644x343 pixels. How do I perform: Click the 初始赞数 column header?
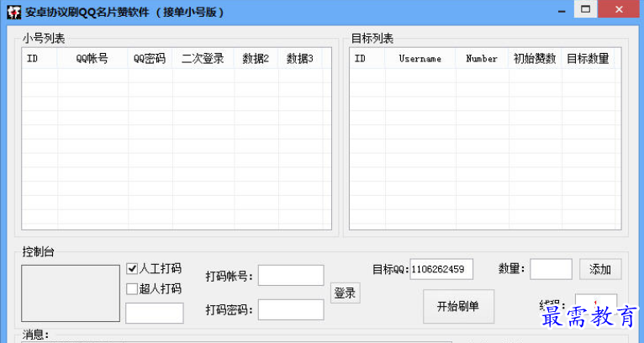tap(536, 58)
